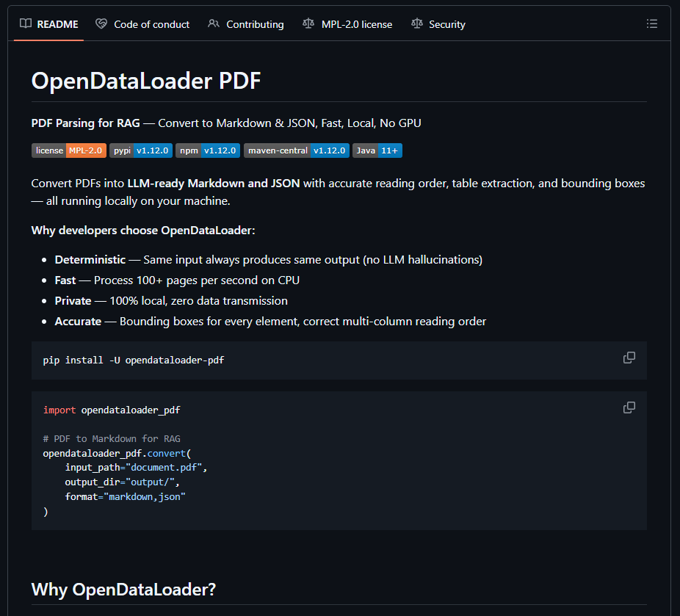This screenshot has height=616, width=680.
Task: Switch to Code of conduct tab
Action: pos(142,24)
